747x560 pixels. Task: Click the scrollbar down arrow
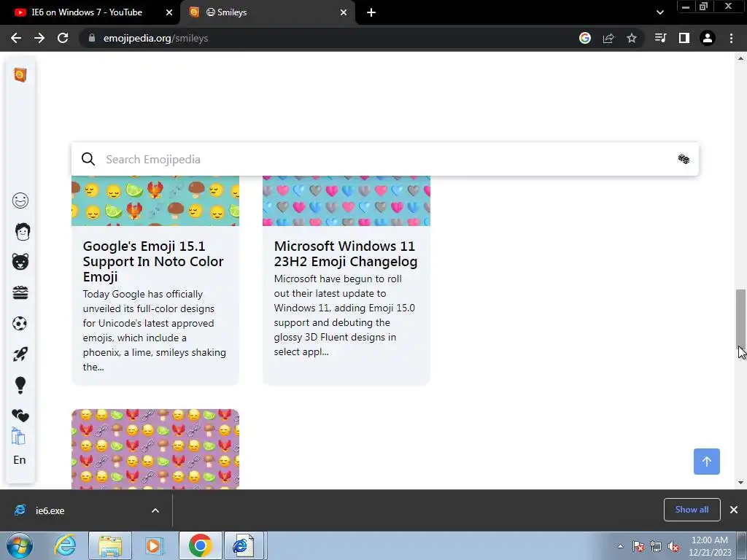point(741,483)
